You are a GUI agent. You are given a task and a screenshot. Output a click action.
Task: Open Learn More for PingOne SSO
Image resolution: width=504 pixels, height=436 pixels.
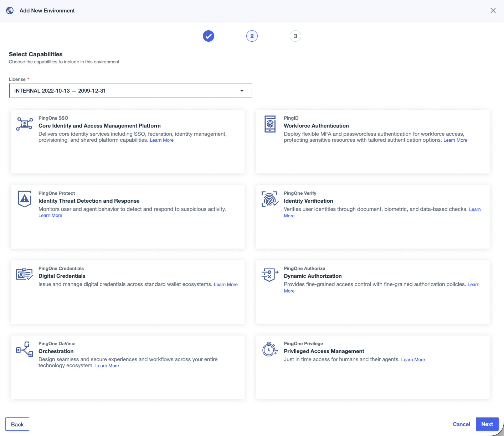point(162,140)
